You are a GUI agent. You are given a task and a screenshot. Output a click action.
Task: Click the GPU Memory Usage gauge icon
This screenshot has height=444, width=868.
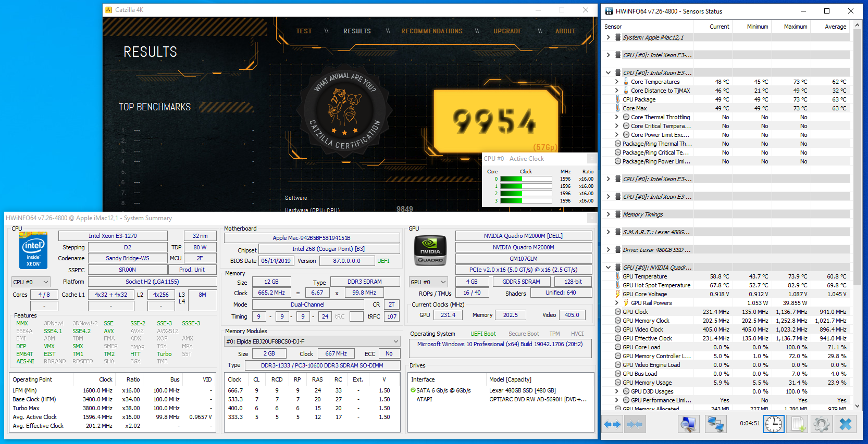click(x=617, y=383)
